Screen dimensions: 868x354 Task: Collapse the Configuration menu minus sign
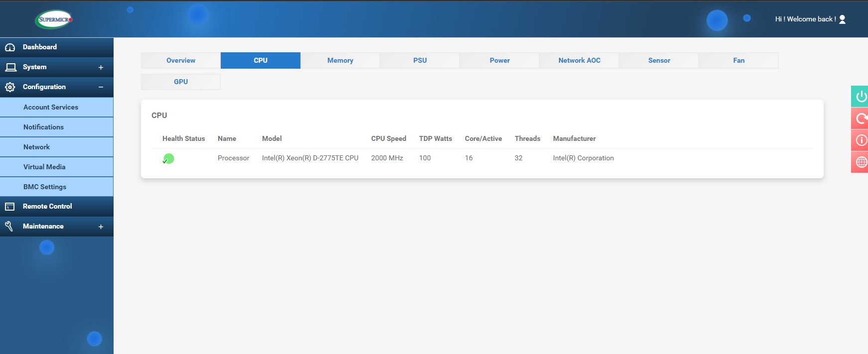(x=101, y=87)
